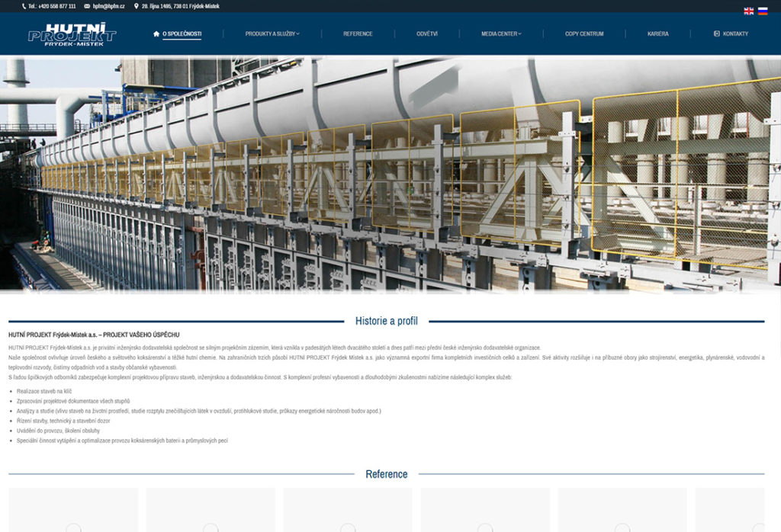Click the location pin icon
Image resolution: width=781 pixels, height=532 pixels.
pos(136,6)
